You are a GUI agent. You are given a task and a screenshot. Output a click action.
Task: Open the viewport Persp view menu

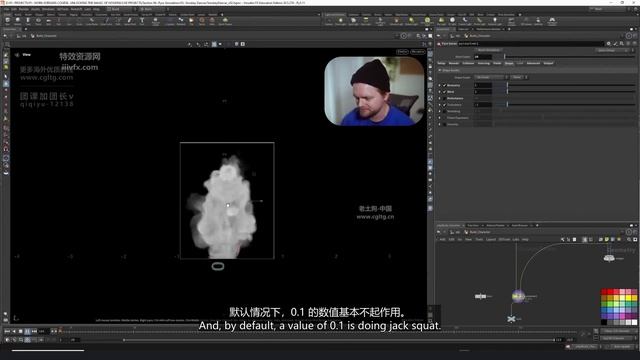pyautogui.click(x=402, y=52)
